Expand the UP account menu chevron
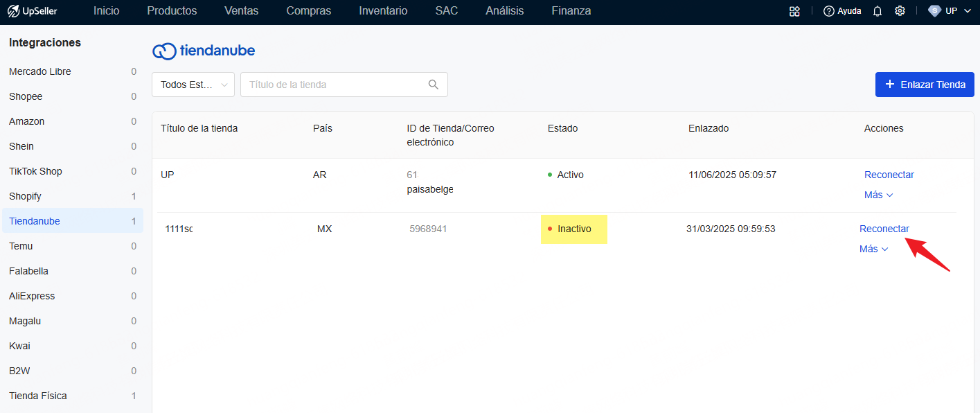 [968, 11]
